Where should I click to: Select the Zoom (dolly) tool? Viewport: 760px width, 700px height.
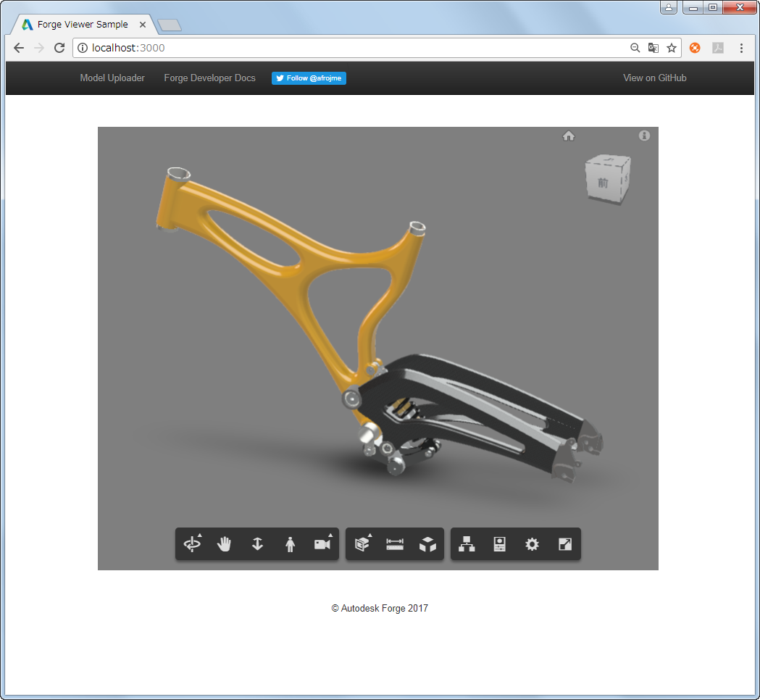(x=257, y=544)
